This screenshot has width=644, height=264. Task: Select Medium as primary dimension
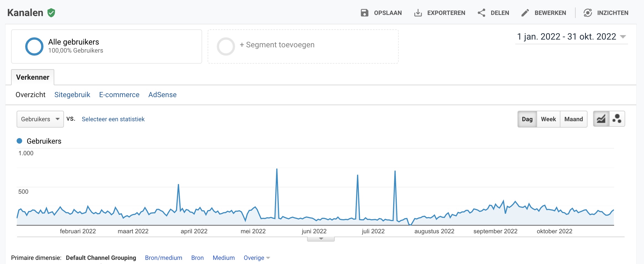224,258
